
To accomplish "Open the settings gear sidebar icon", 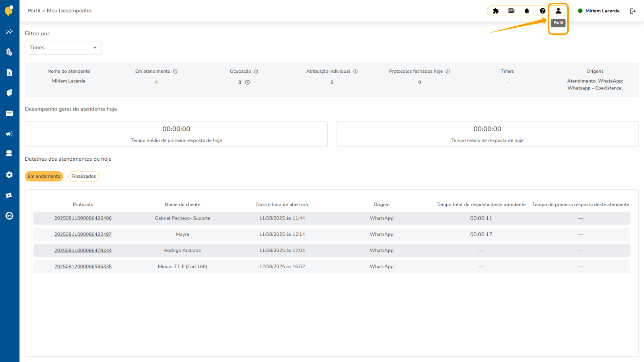I will [9, 175].
